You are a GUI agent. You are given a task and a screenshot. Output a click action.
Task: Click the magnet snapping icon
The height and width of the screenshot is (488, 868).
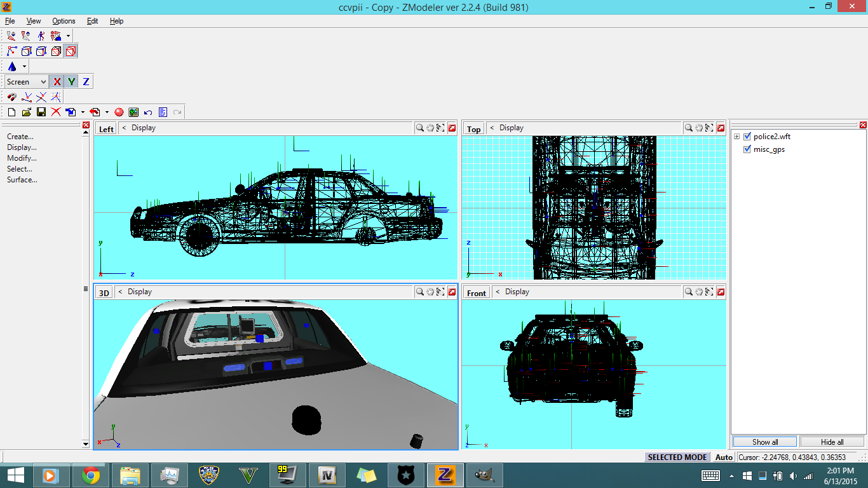tap(11, 97)
